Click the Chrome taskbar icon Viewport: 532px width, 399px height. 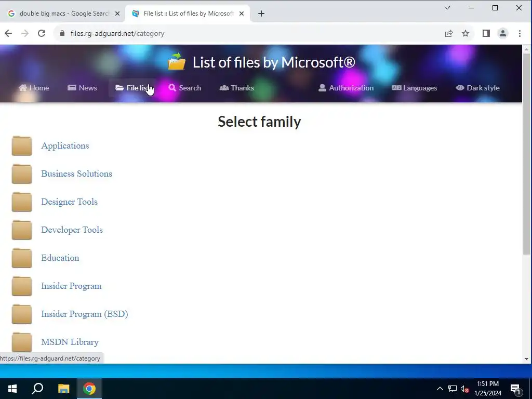click(89, 389)
